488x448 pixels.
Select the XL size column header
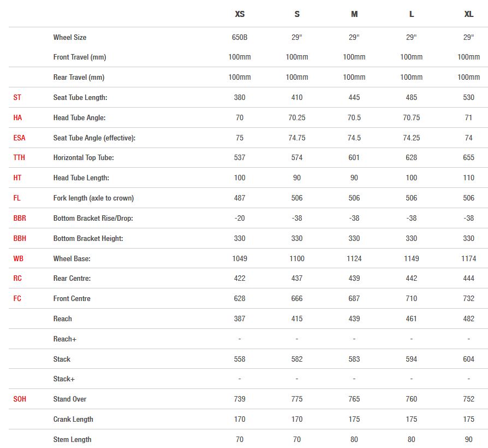tap(468, 14)
